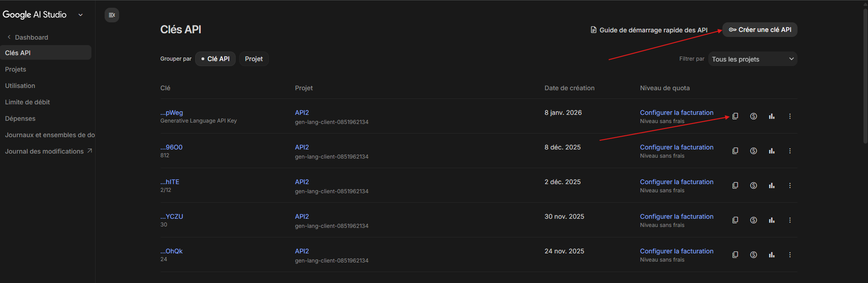View usage chart for ...YCZU key
The width and height of the screenshot is (868, 283).
pos(772,220)
